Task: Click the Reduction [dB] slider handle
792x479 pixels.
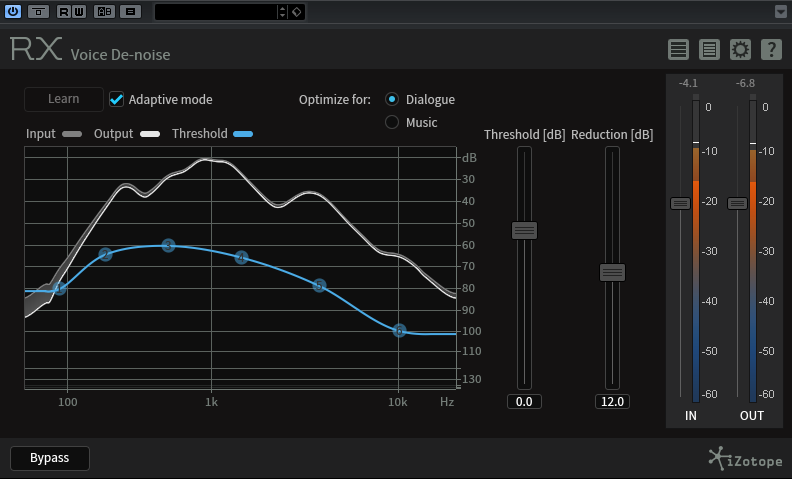Action: [612, 273]
